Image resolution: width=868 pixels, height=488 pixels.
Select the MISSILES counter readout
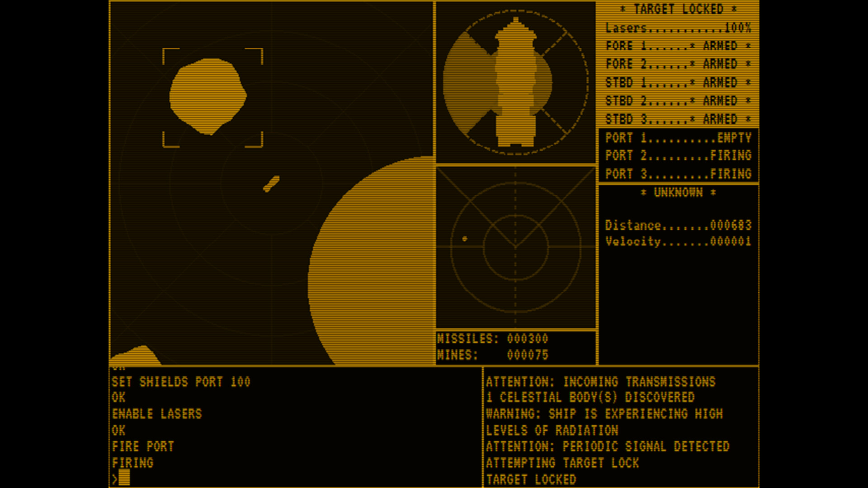tap(493, 338)
